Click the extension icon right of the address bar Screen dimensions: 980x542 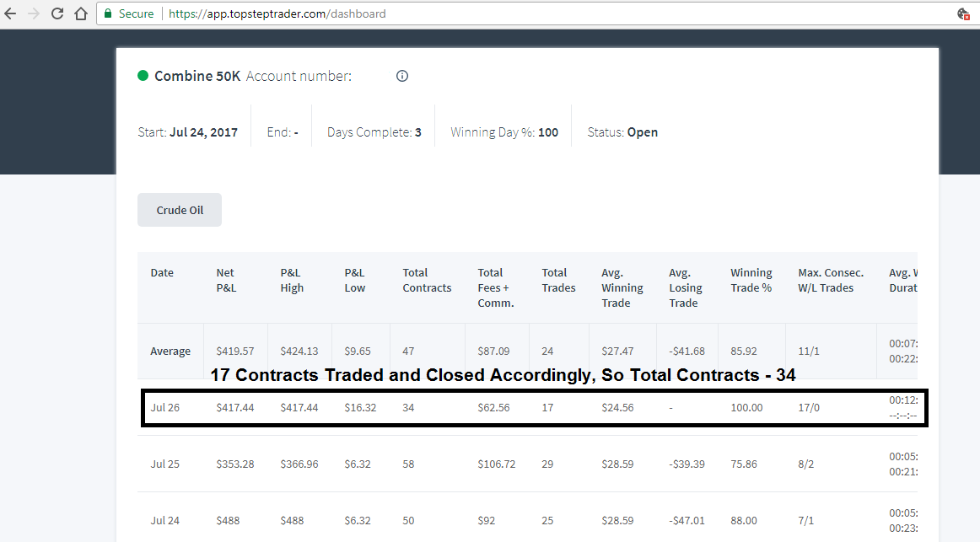coord(963,13)
